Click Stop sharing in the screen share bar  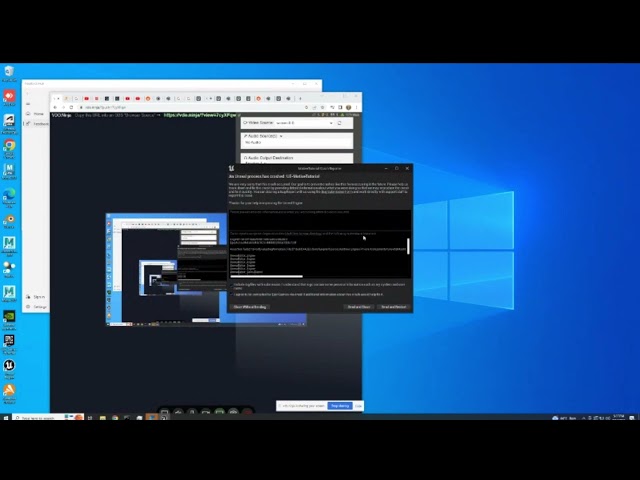(x=340, y=406)
